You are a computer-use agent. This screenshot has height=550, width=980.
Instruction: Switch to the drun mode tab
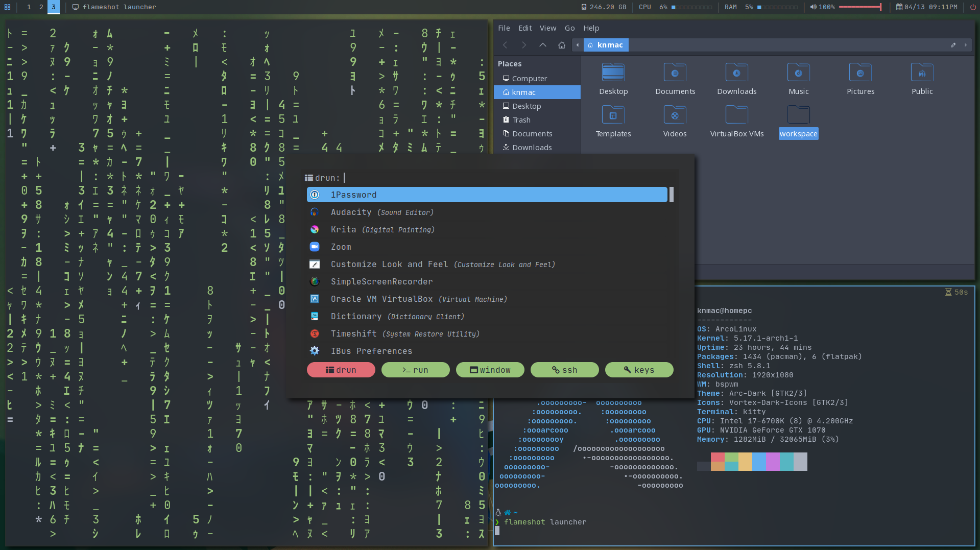coord(341,370)
